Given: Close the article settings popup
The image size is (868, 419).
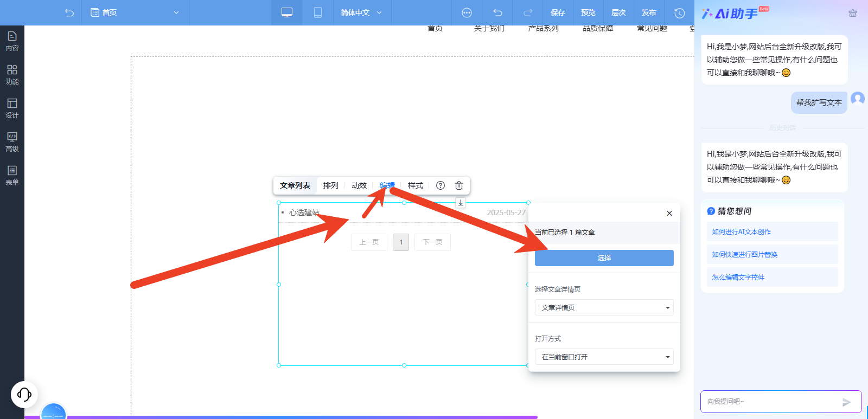Looking at the screenshot, I should pyautogui.click(x=669, y=213).
